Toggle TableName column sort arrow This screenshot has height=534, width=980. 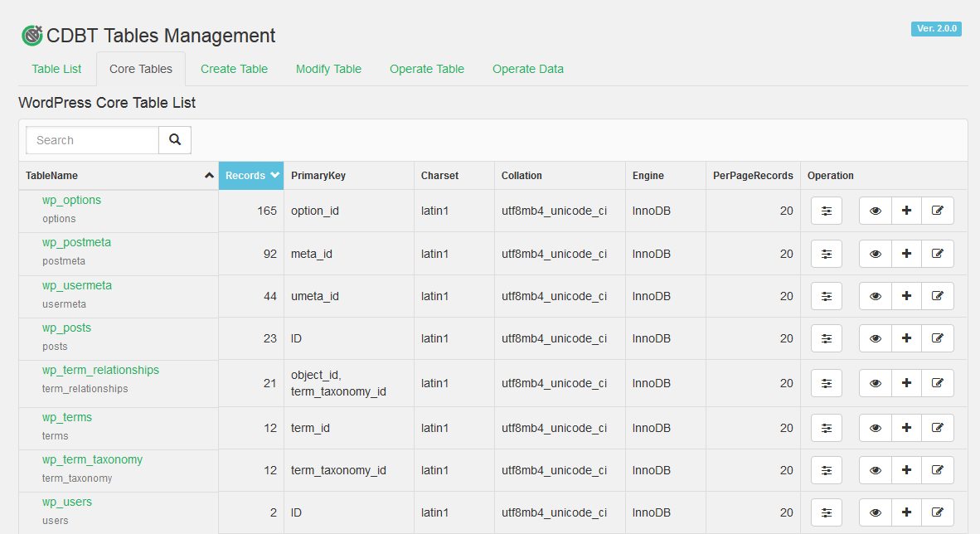pyautogui.click(x=209, y=176)
